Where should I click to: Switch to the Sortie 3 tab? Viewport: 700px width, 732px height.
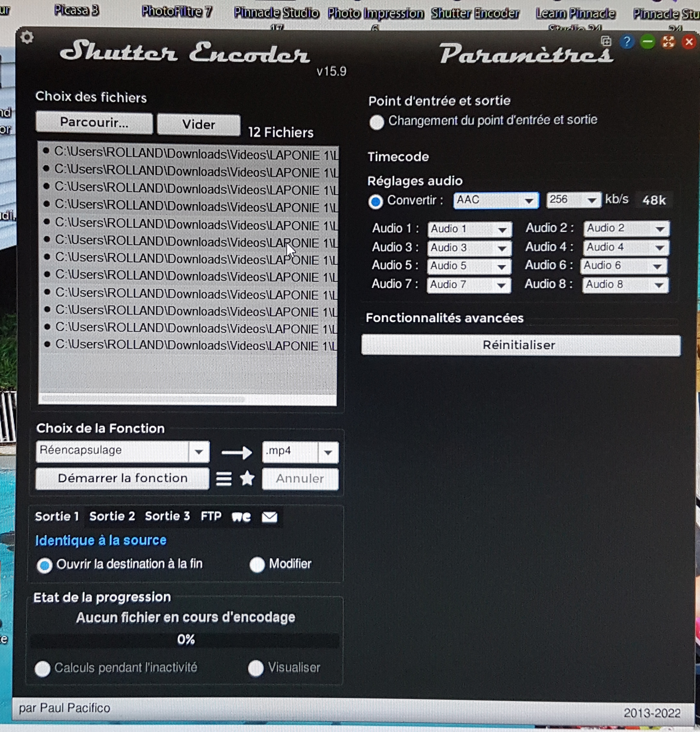tap(167, 516)
